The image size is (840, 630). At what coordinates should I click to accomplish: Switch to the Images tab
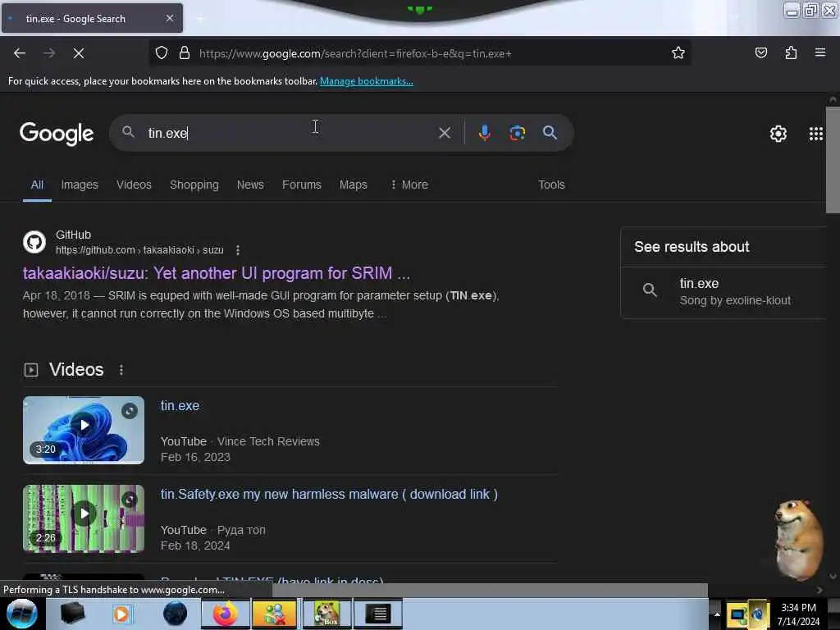point(80,185)
